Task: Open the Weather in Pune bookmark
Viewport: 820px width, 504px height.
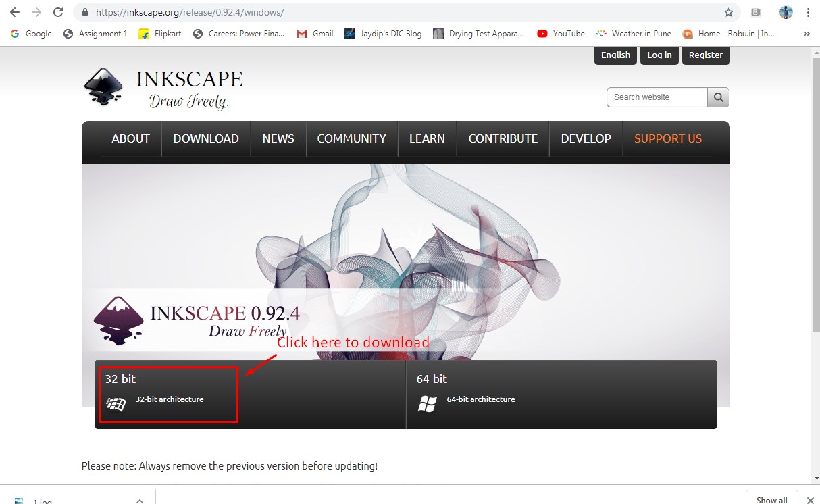Action: (x=634, y=33)
